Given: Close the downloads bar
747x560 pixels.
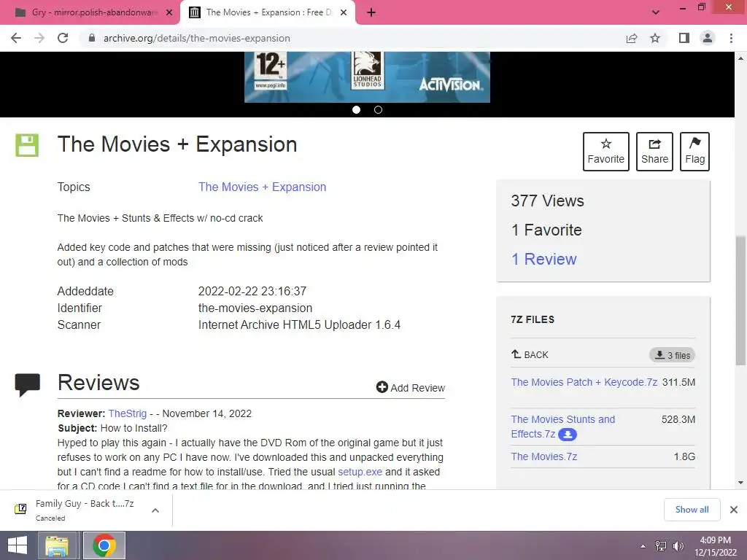Looking at the screenshot, I should (734, 510).
